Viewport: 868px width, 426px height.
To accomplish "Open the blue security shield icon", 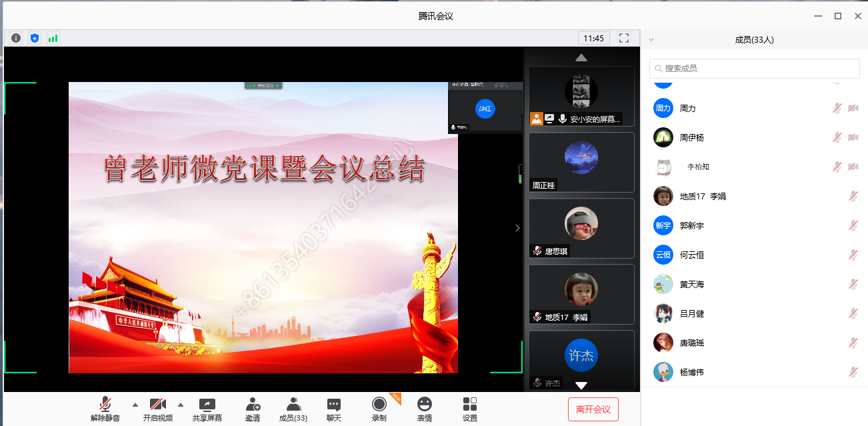I will (x=35, y=38).
